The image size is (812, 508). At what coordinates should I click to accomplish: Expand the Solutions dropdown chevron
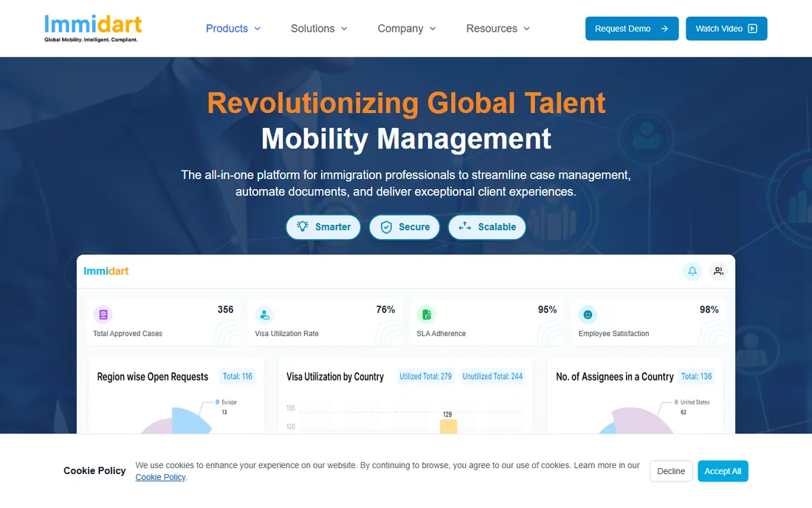point(345,29)
